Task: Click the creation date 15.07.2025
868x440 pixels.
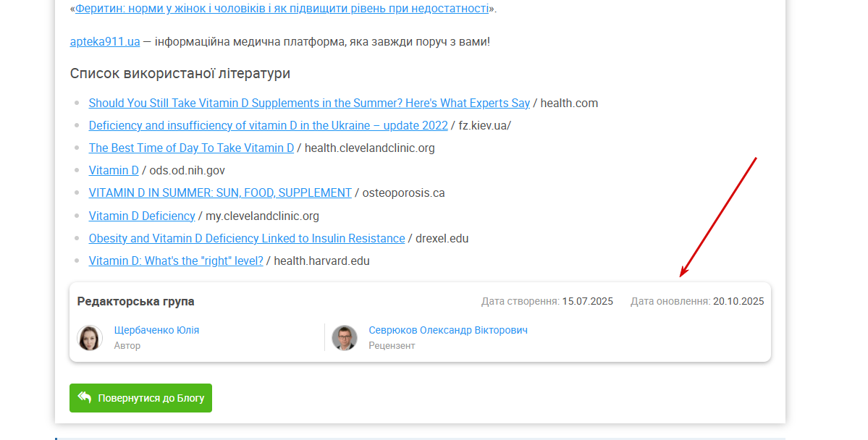Action: tap(587, 301)
